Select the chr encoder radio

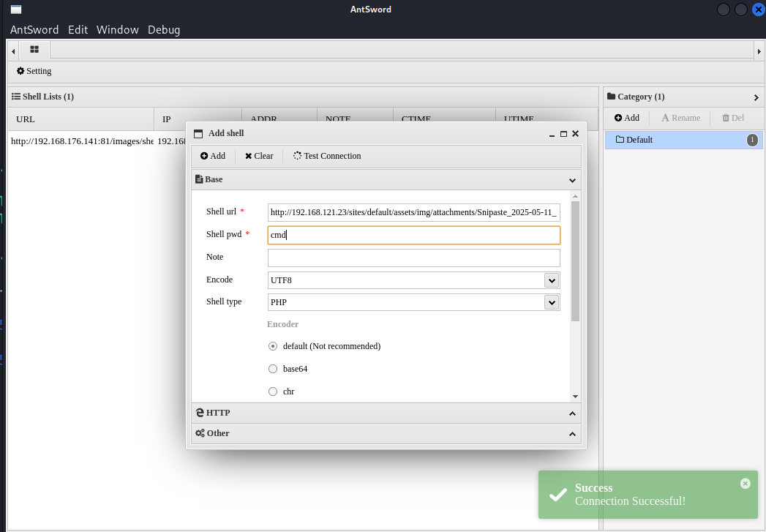273,391
